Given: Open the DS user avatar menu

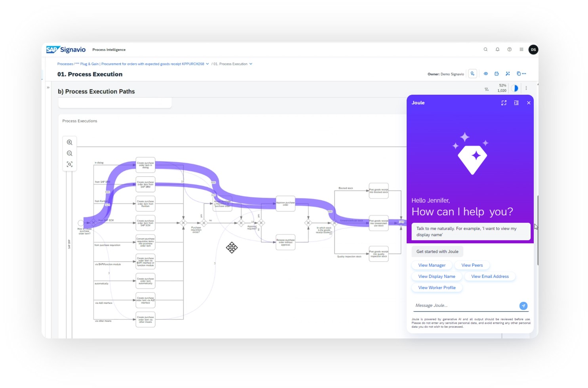Looking at the screenshot, I should tap(533, 50).
